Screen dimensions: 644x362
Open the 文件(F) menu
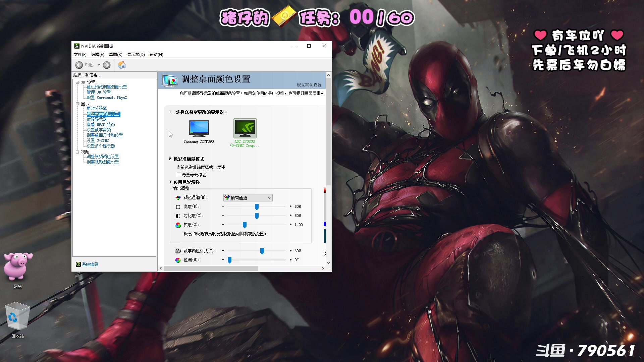tap(80, 54)
